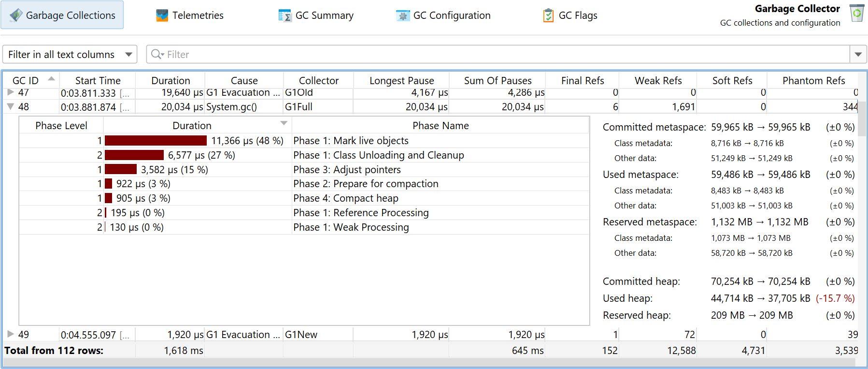
Task: Sort by Phase Level column header
Action: pos(61,126)
